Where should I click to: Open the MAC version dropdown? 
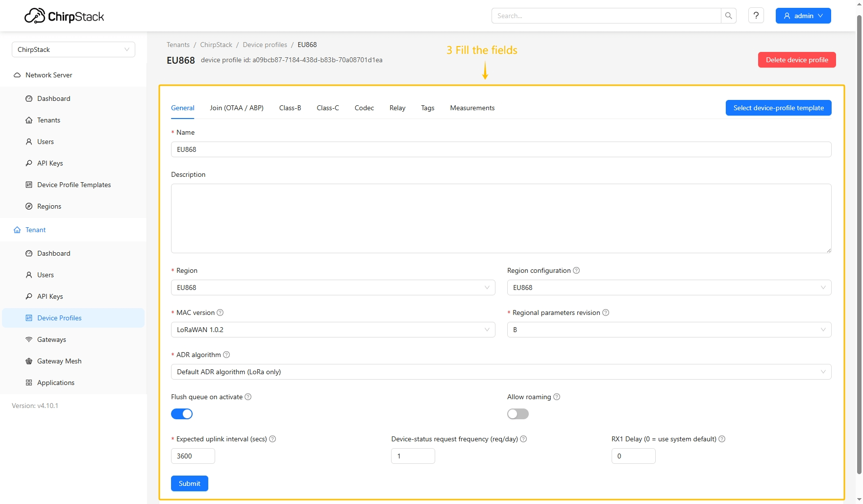tap(333, 330)
